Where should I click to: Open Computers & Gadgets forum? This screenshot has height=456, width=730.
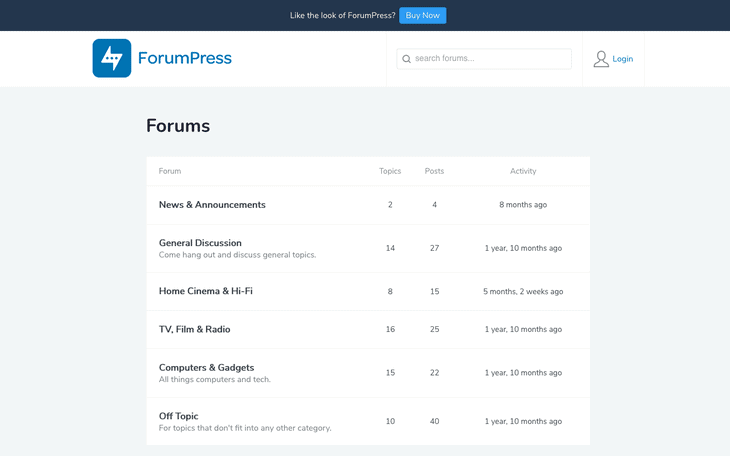(206, 367)
